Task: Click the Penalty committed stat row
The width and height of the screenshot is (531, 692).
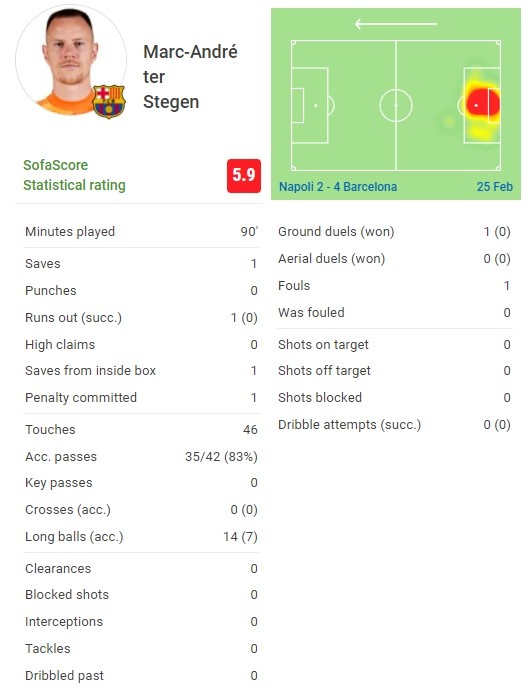Action: coord(141,398)
